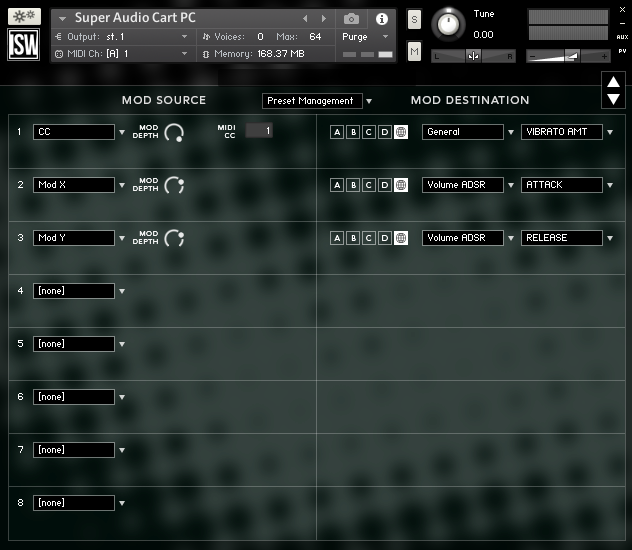Open the snowflake settings icon
This screenshot has height=550, width=632.
click(24, 17)
